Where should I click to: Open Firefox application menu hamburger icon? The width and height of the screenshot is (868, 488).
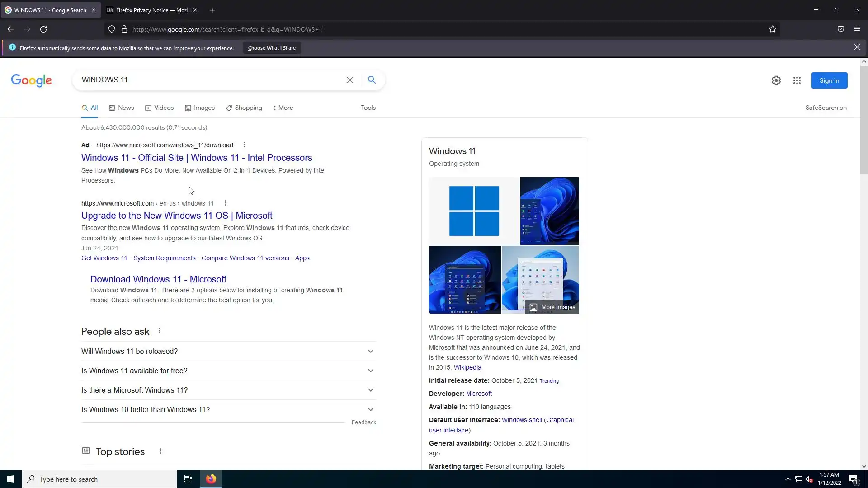(857, 29)
